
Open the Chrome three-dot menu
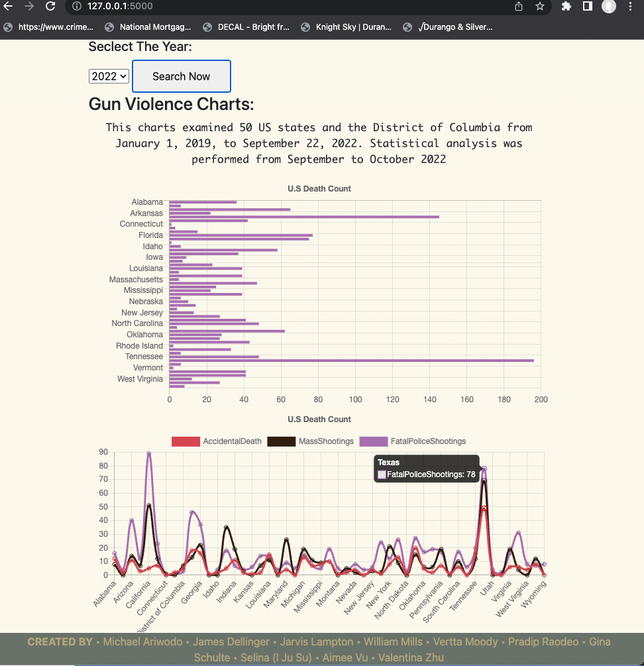point(629,7)
